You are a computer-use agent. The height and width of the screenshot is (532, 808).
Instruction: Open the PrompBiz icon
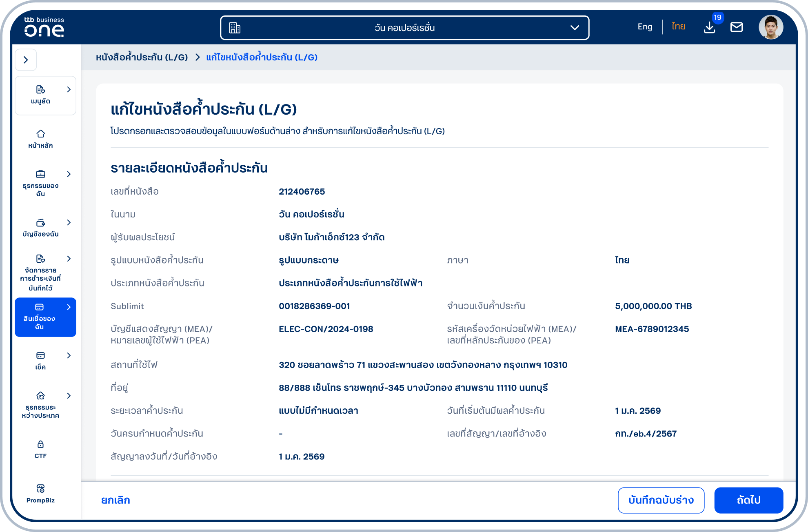click(x=40, y=489)
